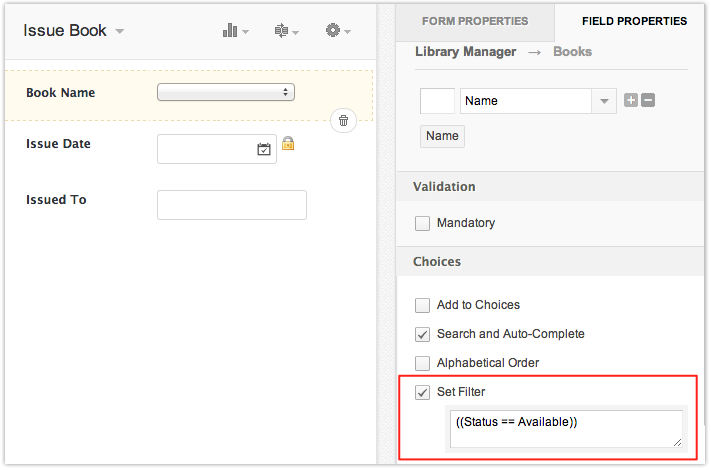711x470 pixels.
Task: Click the workflow alignment icon in header
Action: [282, 31]
